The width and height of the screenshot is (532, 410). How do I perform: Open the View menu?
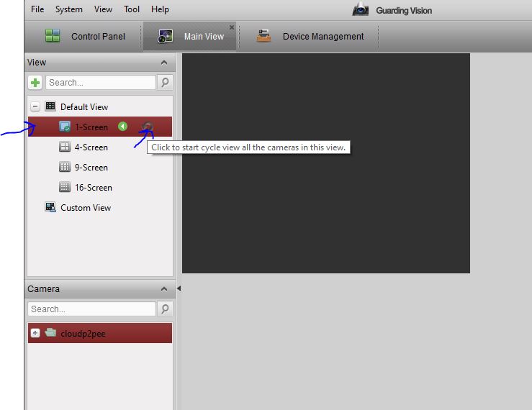103,9
